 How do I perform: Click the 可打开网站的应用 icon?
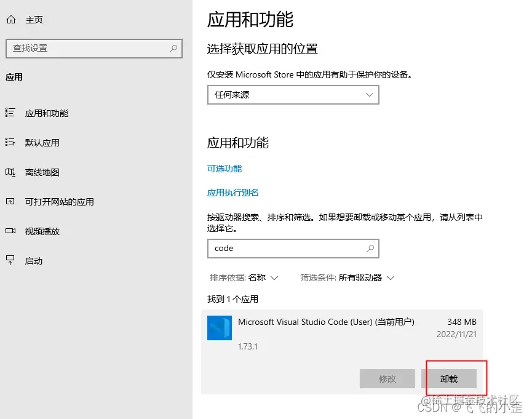point(10,202)
